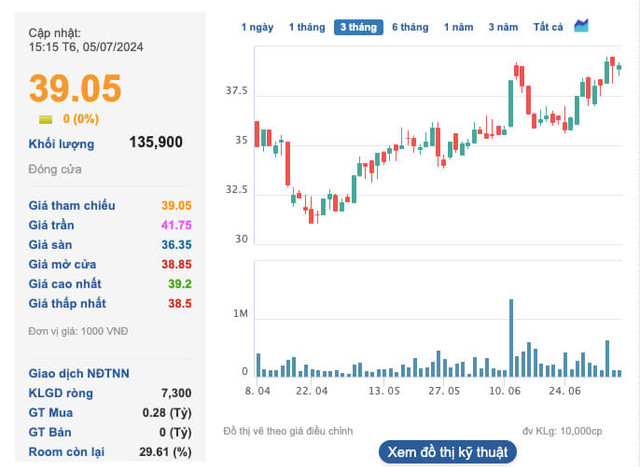Screen dimensions: 640x467
Task: Click the large orange 39.05 price
Action: pos(75,89)
